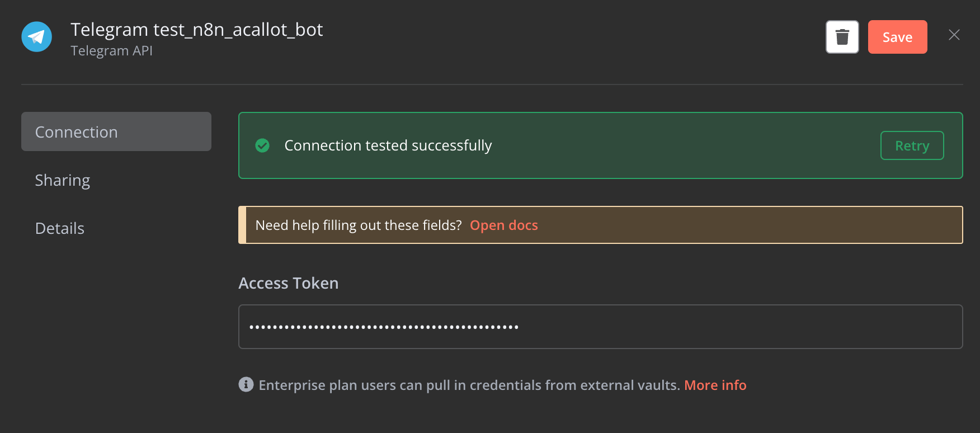
Task: Click the info icon beside Enterprise notice
Action: point(246,384)
